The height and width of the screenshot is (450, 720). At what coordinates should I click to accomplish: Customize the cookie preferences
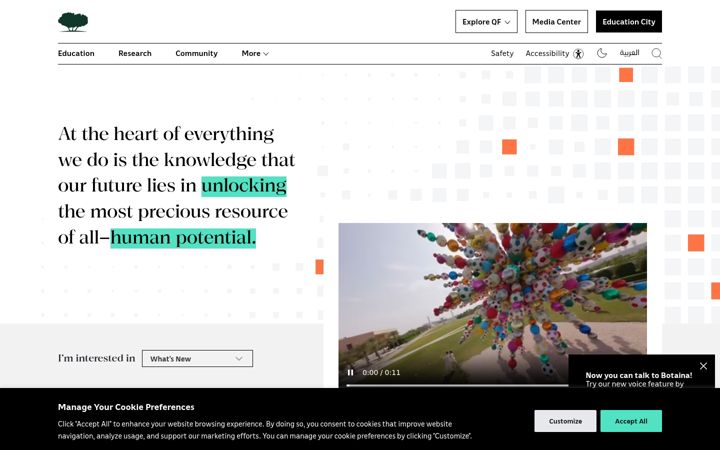coord(565,421)
